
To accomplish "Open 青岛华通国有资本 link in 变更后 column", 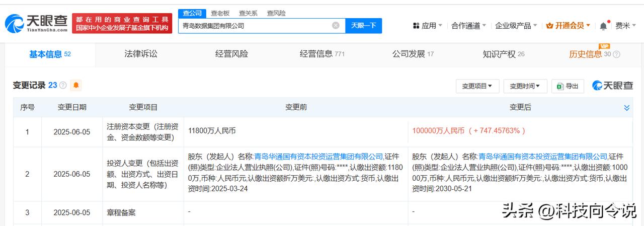I will tap(543, 156).
